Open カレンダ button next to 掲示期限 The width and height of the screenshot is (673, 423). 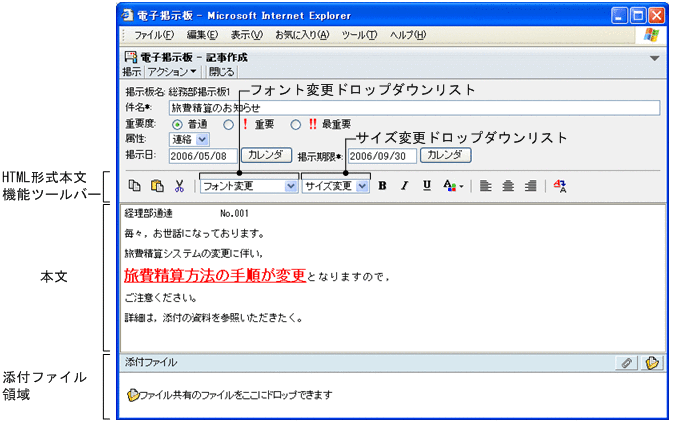[x=445, y=155]
